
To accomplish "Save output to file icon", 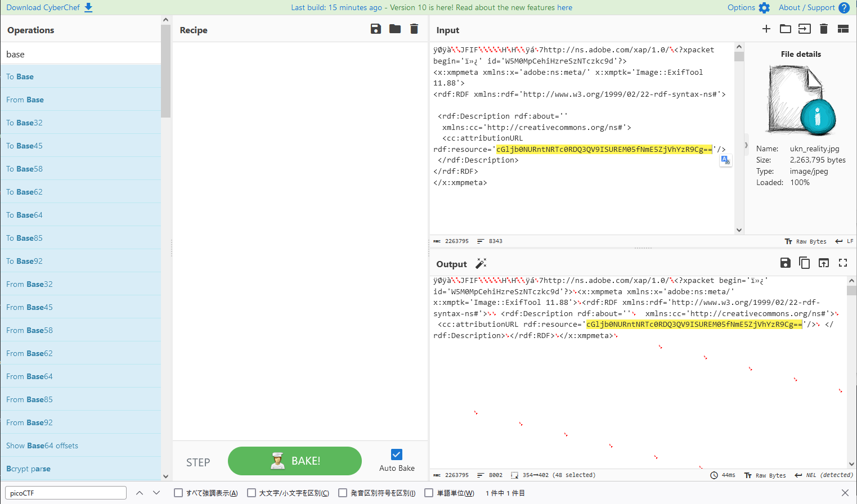I will 786,263.
